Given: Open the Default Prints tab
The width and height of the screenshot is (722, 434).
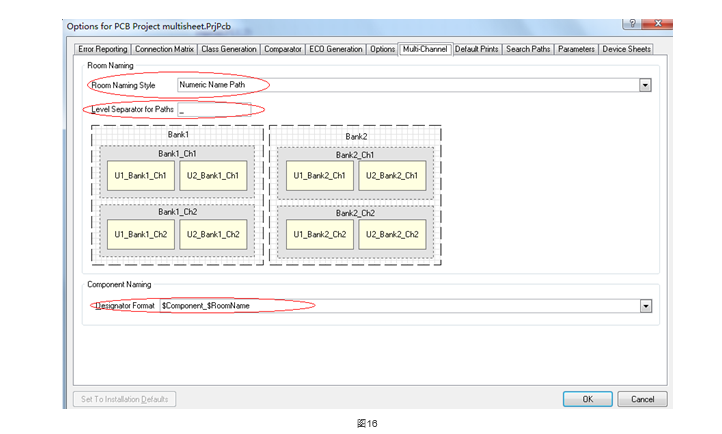Looking at the screenshot, I should pyautogui.click(x=477, y=49).
